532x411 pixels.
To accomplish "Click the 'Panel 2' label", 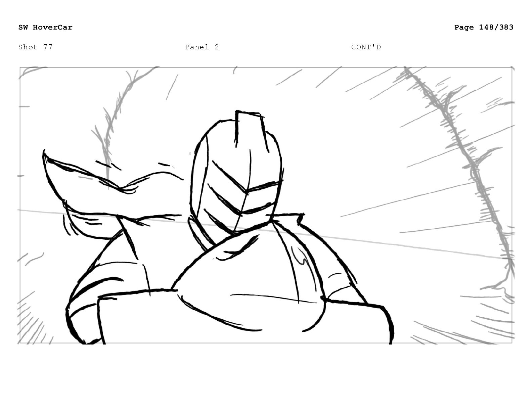I will point(202,47).
